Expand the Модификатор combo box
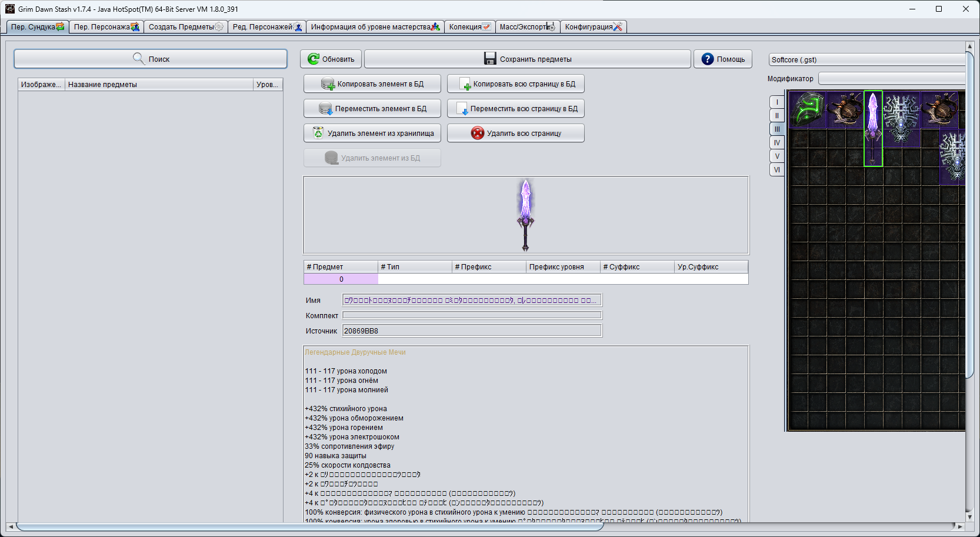Viewport: 980px width, 537px height. click(x=892, y=79)
